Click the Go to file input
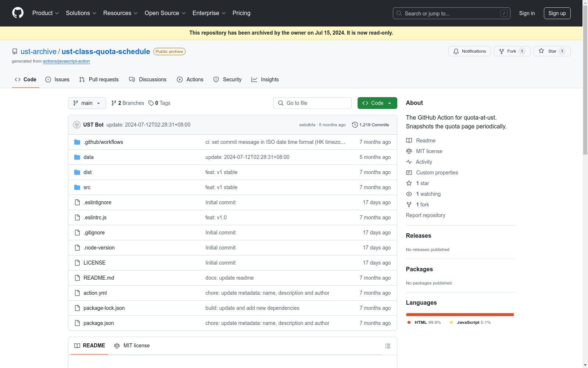The width and height of the screenshot is (588, 368). [x=312, y=103]
